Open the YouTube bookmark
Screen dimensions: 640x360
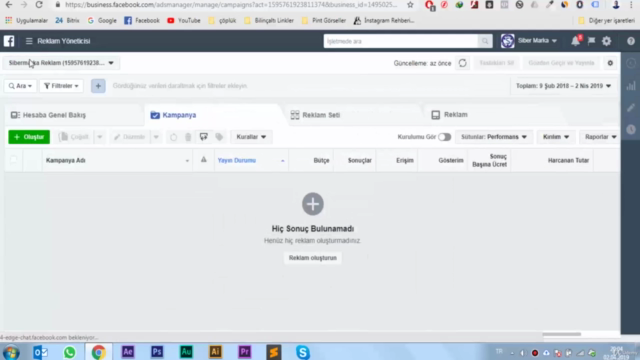[184, 20]
